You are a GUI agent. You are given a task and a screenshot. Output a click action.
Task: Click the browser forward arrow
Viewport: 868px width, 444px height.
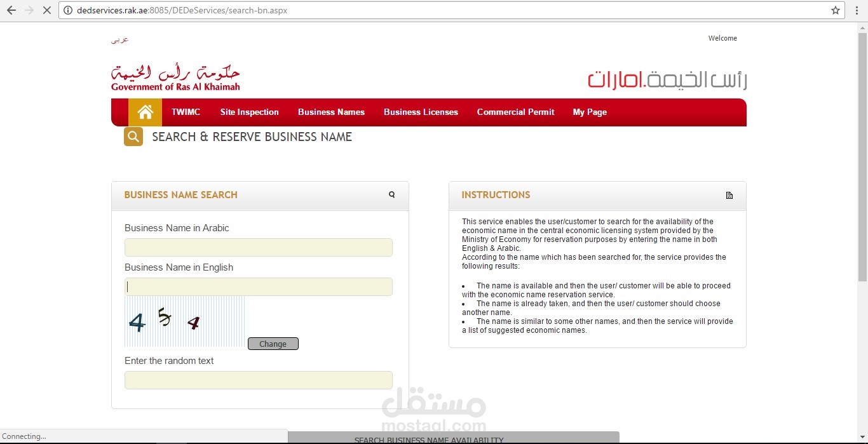29,10
